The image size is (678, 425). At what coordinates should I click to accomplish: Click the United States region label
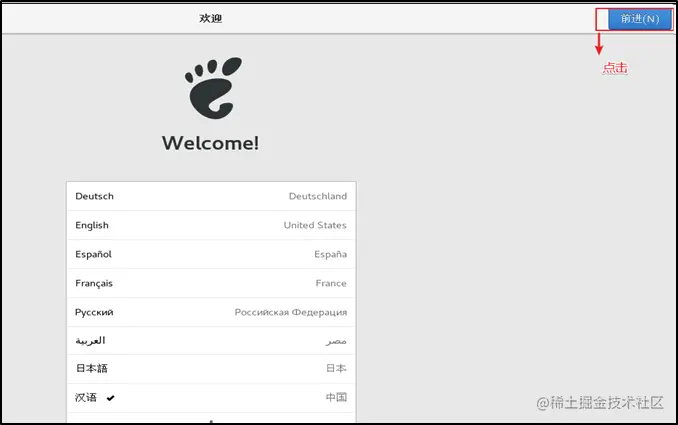pyautogui.click(x=315, y=225)
